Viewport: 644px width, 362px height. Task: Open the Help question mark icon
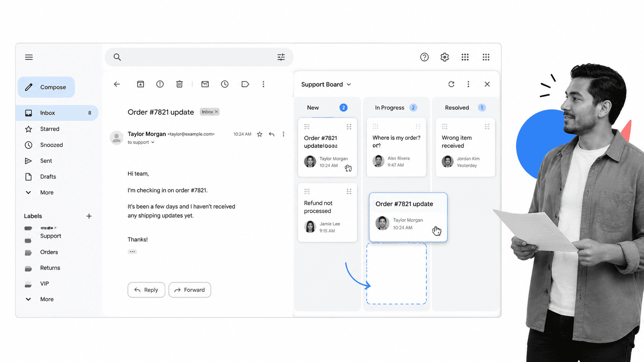[424, 57]
